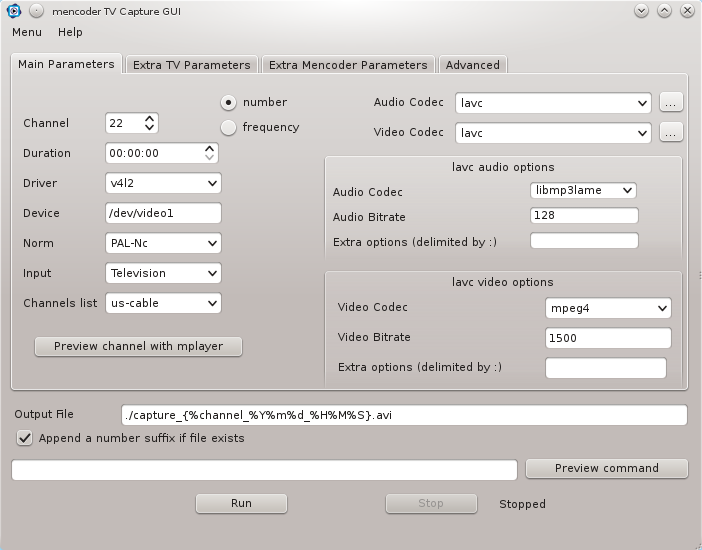This screenshot has width=702, height=550.
Task: Click ellipsis button next to Audio Codec
Action: (671, 103)
